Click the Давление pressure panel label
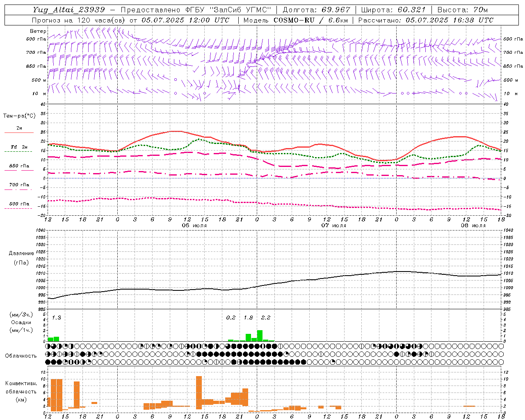The height and width of the screenshot is (420, 525). coord(21,253)
